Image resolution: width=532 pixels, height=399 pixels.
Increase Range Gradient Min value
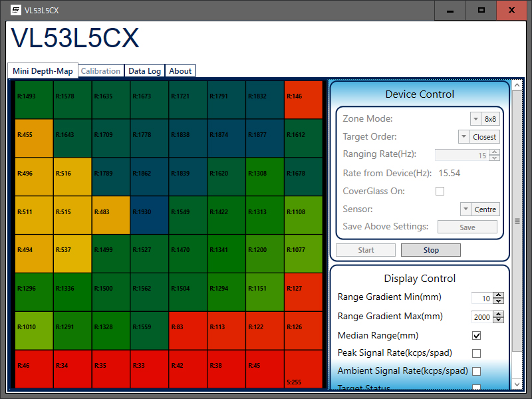tap(498, 295)
